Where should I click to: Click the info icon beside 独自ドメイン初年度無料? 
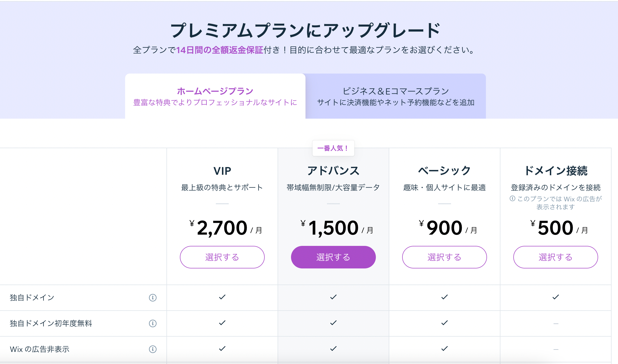(152, 324)
